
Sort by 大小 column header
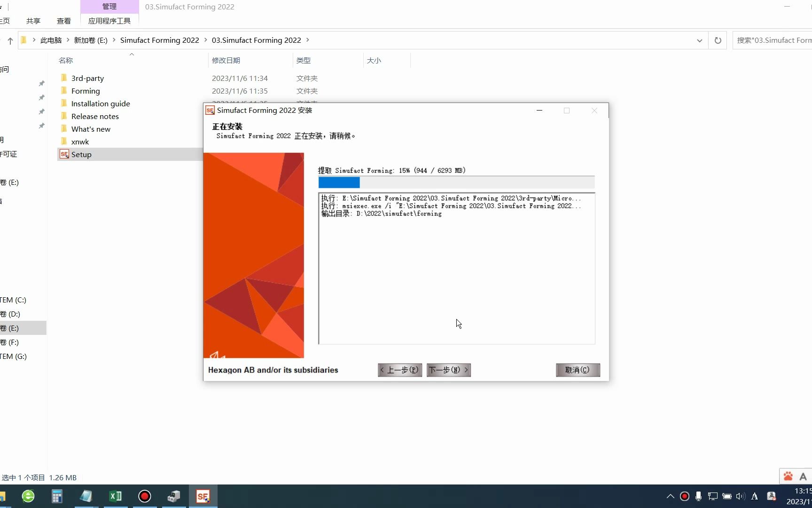click(x=374, y=60)
